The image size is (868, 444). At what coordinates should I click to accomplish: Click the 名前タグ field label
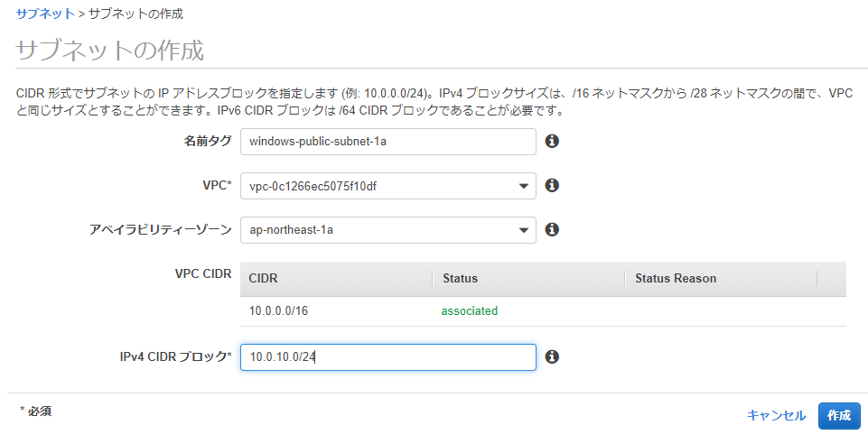[x=208, y=141]
